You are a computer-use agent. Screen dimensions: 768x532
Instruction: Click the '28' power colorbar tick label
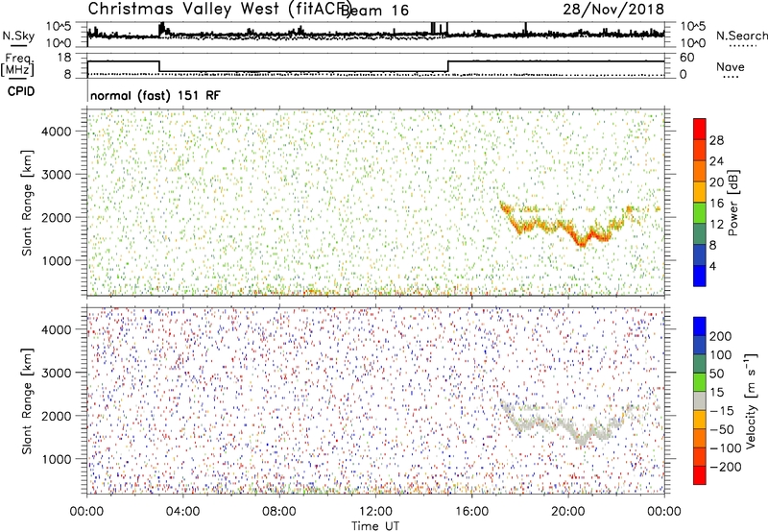(716, 140)
